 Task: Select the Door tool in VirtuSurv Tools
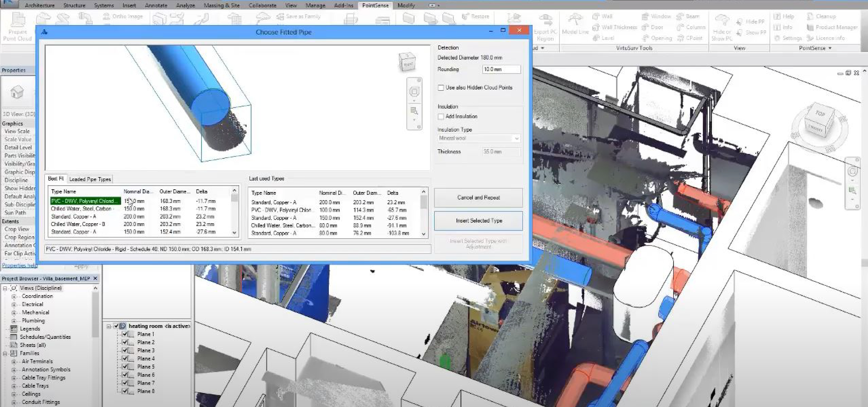coord(653,27)
